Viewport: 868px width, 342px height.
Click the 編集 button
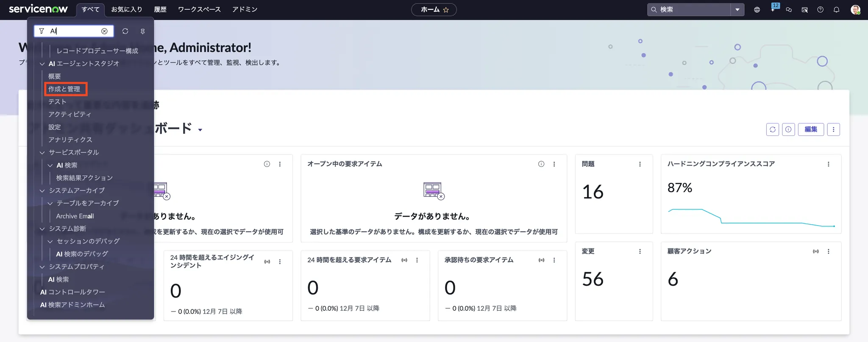[811, 130]
